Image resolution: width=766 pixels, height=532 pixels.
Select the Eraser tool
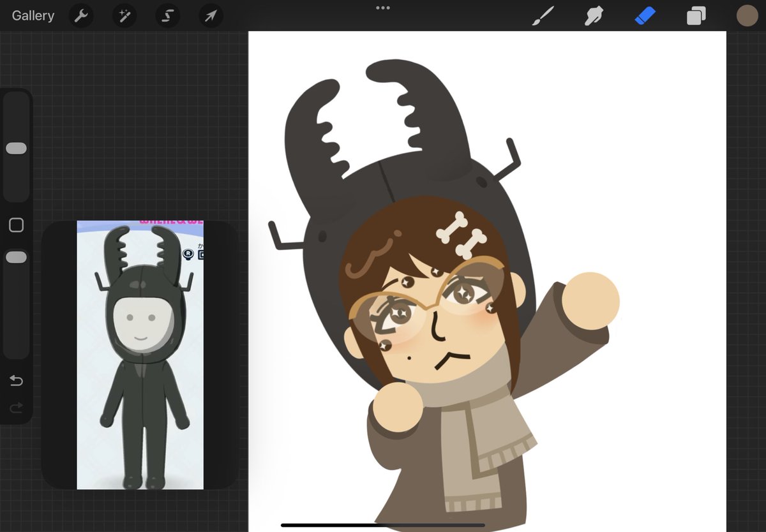(645, 16)
